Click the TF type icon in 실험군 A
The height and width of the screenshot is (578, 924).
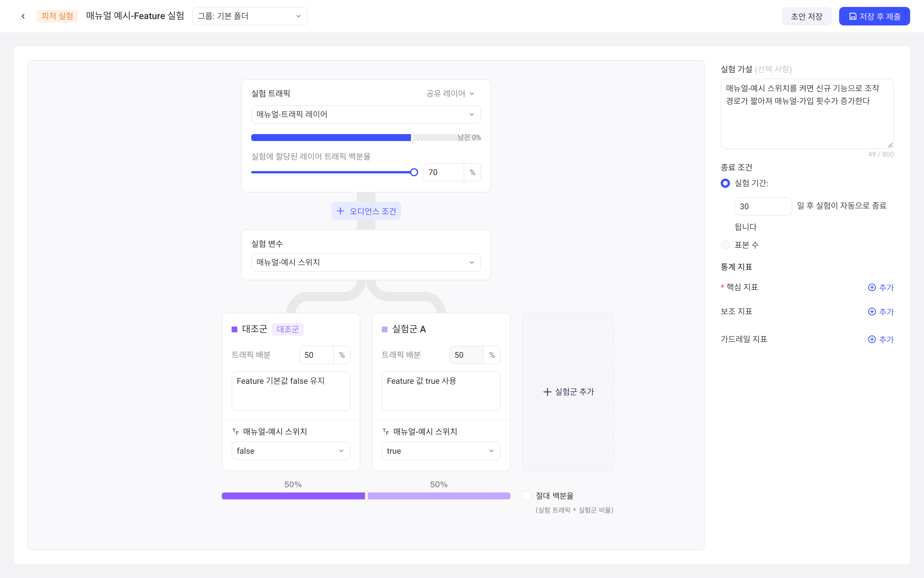(x=386, y=431)
